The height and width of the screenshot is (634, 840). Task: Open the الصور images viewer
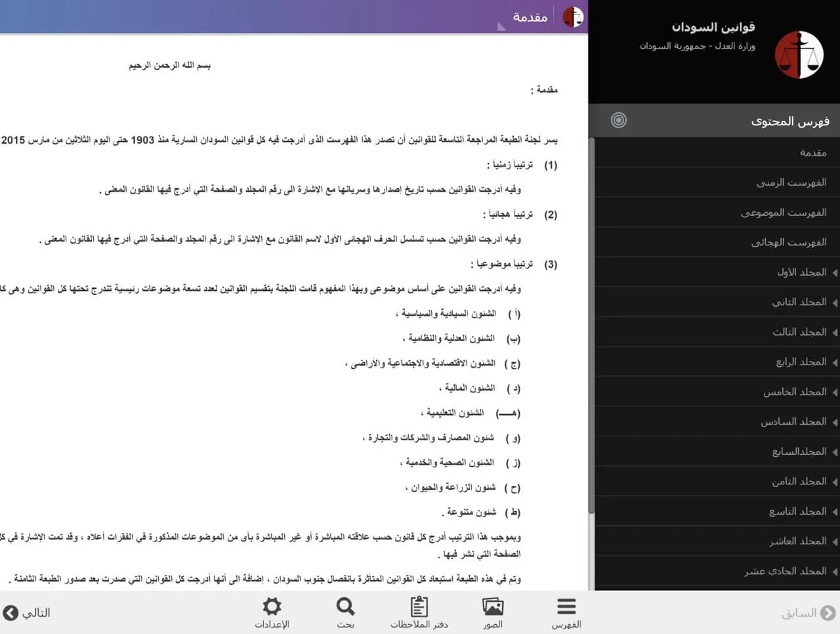(493, 610)
